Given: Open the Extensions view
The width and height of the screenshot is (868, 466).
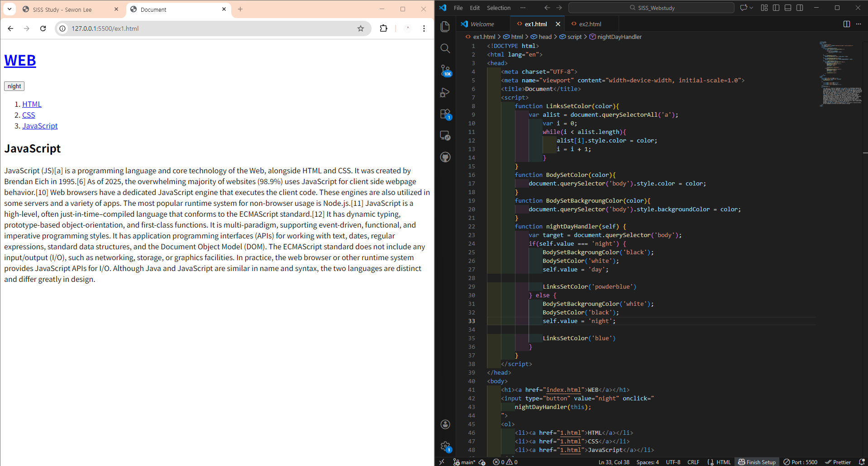Looking at the screenshot, I should 445,114.
